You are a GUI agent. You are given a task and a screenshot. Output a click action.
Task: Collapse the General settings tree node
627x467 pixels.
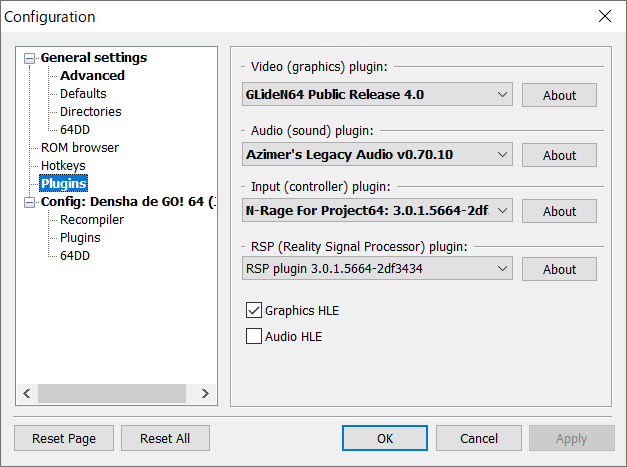[29, 58]
